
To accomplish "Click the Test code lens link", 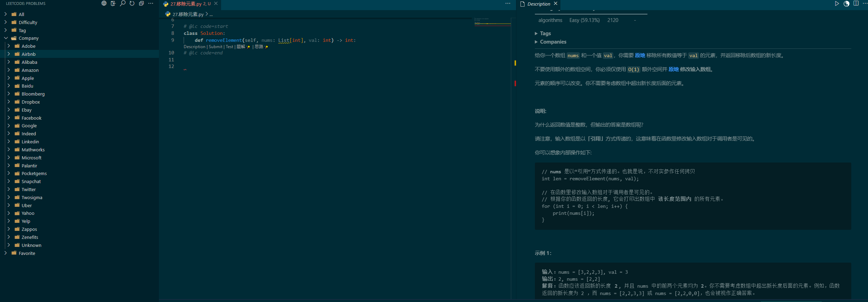I will coord(229,47).
